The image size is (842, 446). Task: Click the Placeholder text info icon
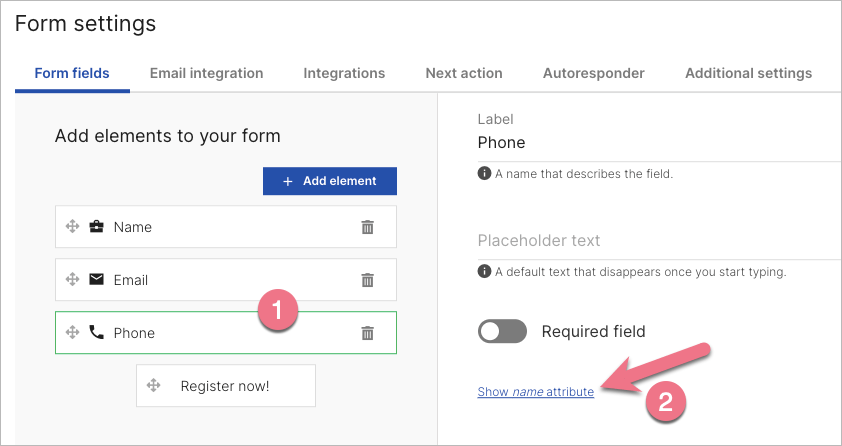pyautogui.click(x=484, y=271)
